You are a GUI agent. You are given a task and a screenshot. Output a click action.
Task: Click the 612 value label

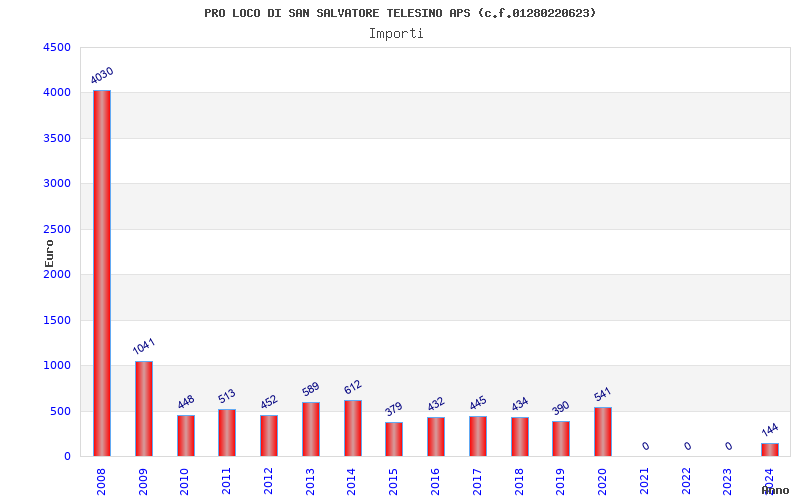pyautogui.click(x=353, y=387)
